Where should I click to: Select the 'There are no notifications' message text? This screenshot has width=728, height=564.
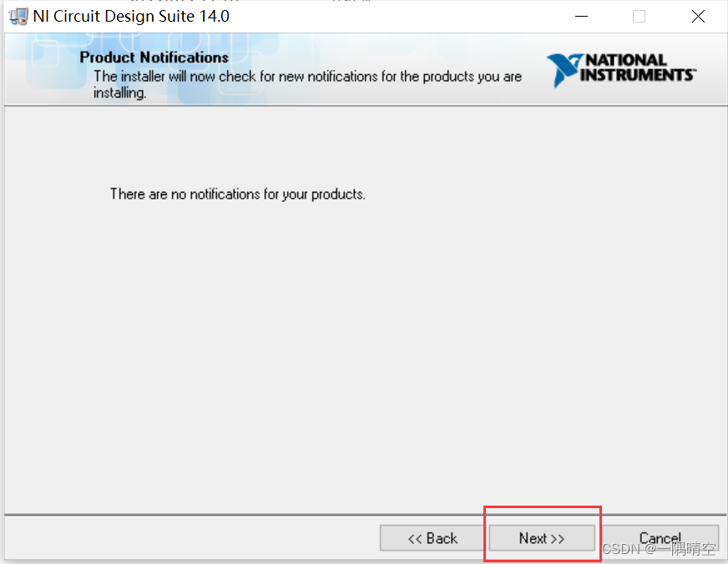coord(238,194)
